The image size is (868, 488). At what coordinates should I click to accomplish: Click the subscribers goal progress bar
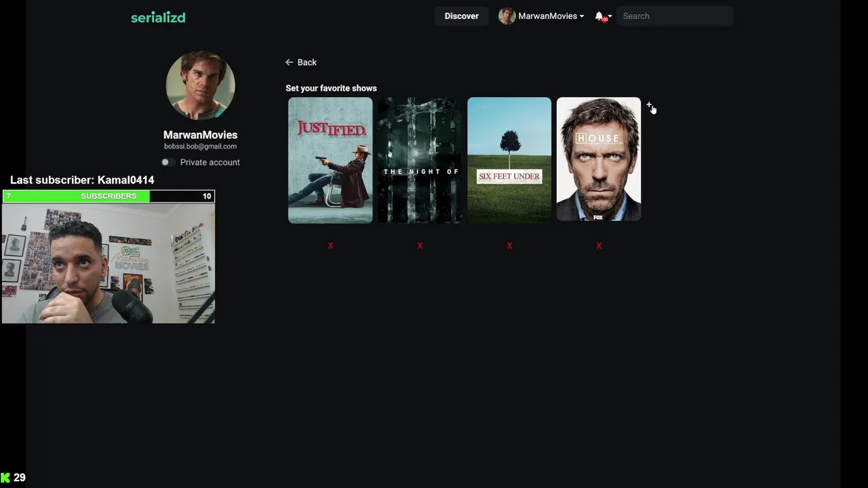point(108,196)
